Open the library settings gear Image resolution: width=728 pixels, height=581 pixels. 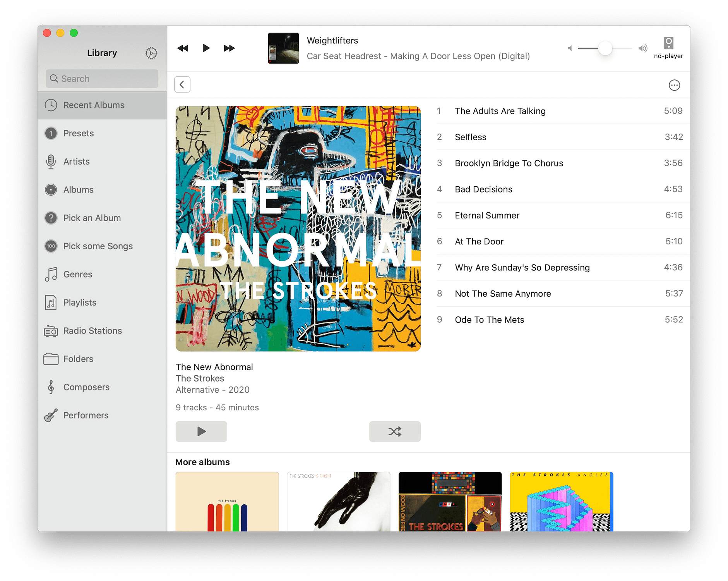tap(151, 53)
